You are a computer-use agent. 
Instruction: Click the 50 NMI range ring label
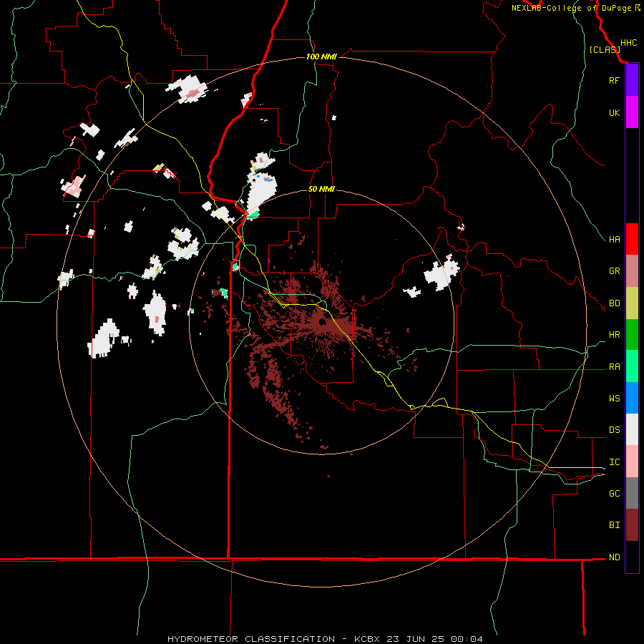click(321, 190)
